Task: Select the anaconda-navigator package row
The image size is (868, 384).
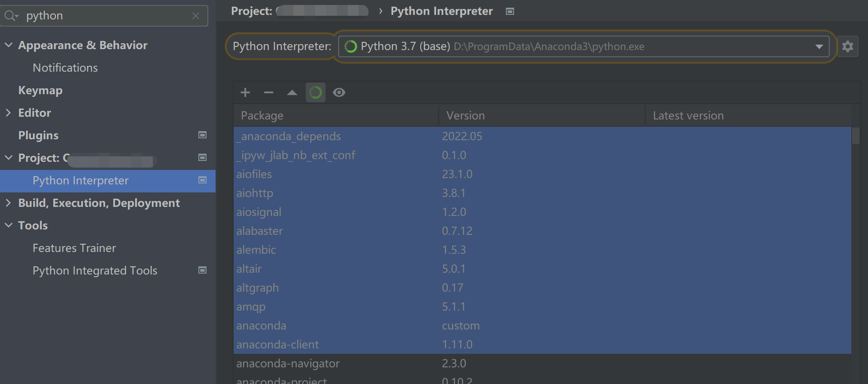Action: pyautogui.click(x=289, y=363)
